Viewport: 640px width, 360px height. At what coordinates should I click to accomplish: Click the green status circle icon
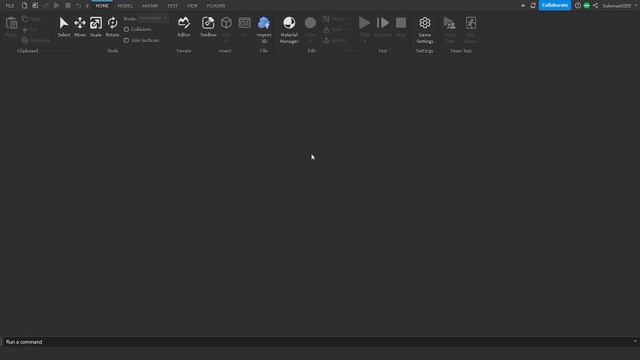pyautogui.click(x=587, y=6)
